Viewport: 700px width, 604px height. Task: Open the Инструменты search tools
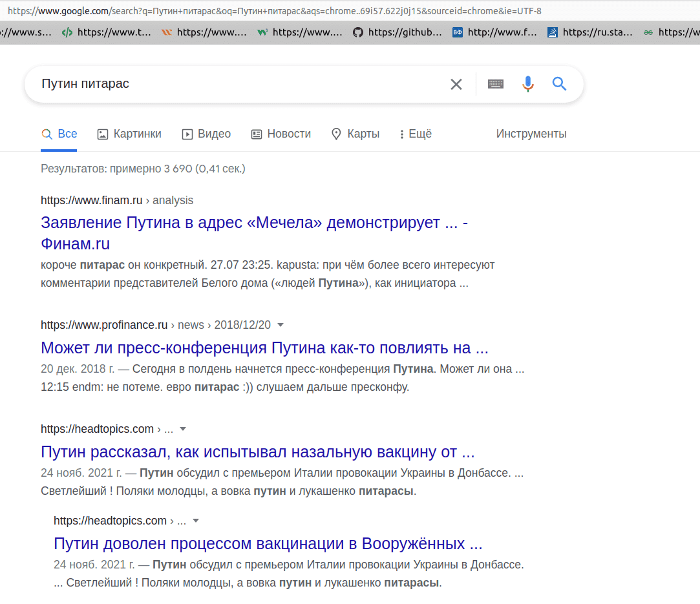click(531, 134)
